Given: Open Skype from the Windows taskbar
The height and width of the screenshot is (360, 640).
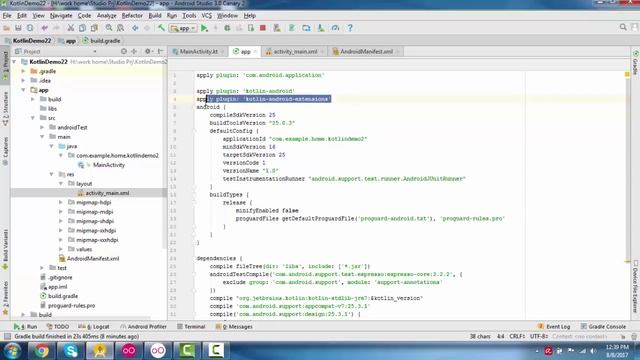Looking at the screenshot, I should pyautogui.click(x=71, y=351).
